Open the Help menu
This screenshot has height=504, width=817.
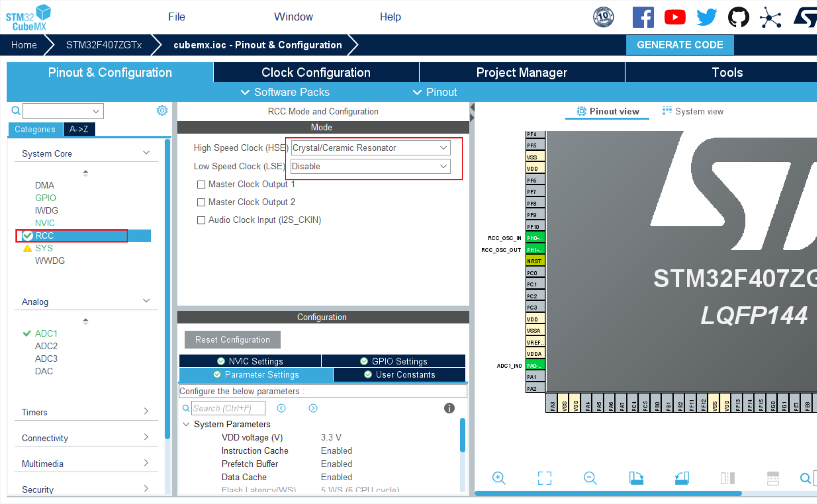(390, 17)
